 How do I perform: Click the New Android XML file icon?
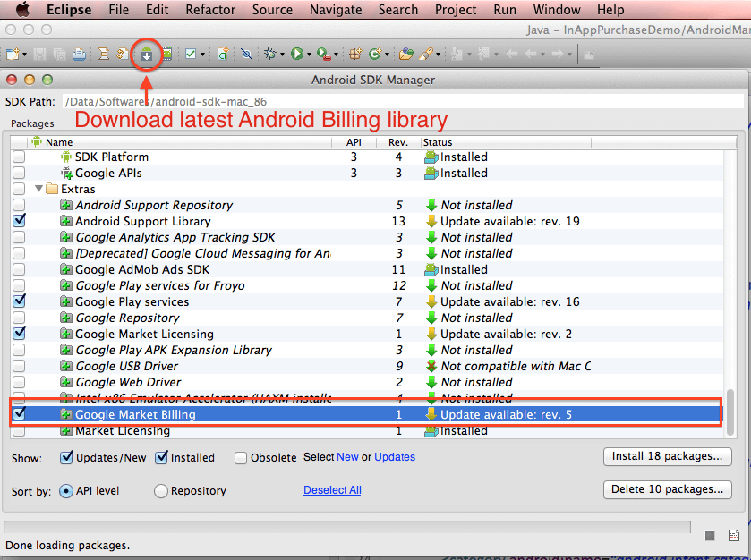point(223,54)
